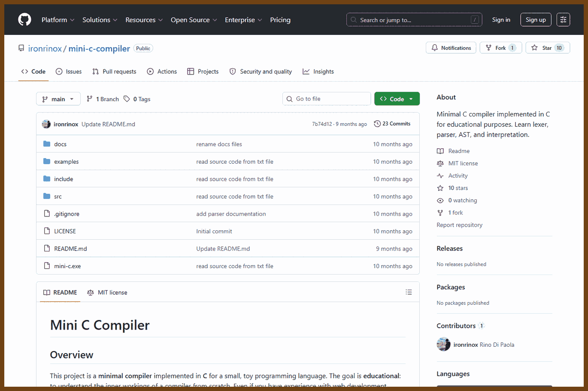Open the README outline list icon
The width and height of the screenshot is (588, 391).
tap(409, 292)
